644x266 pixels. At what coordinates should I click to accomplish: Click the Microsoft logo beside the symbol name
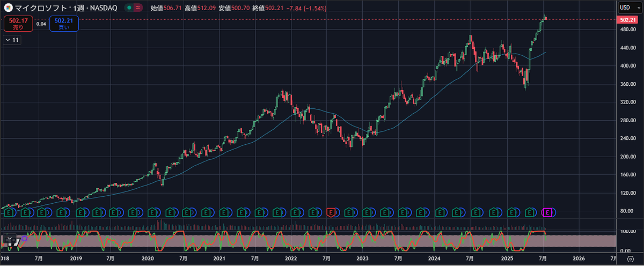[x=9, y=9]
